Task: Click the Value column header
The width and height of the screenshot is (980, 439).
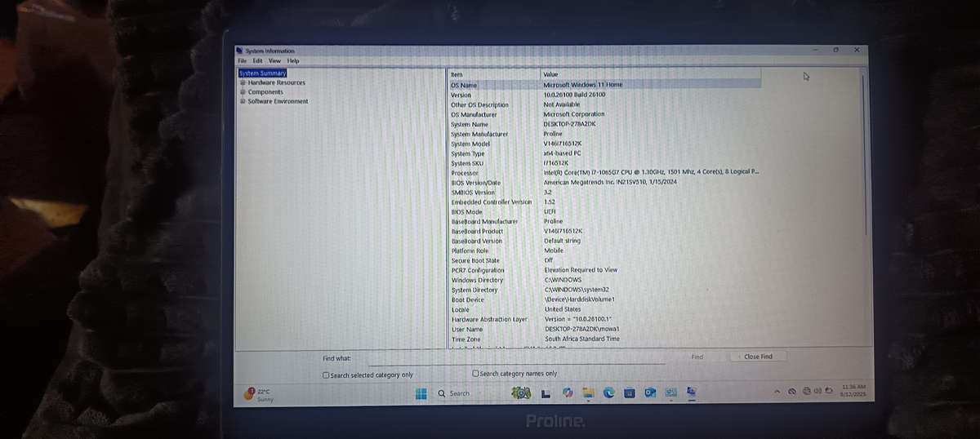Action: pyautogui.click(x=651, y=74)
